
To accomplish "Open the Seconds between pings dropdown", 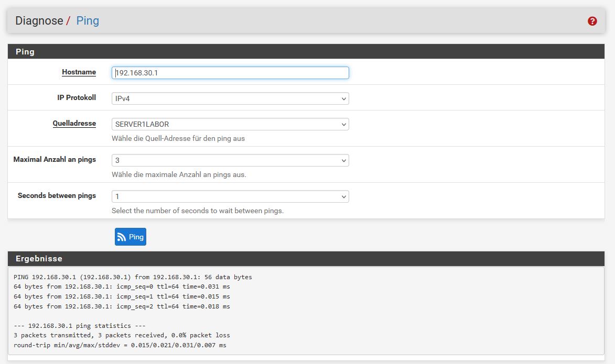I will coord(230,196).
